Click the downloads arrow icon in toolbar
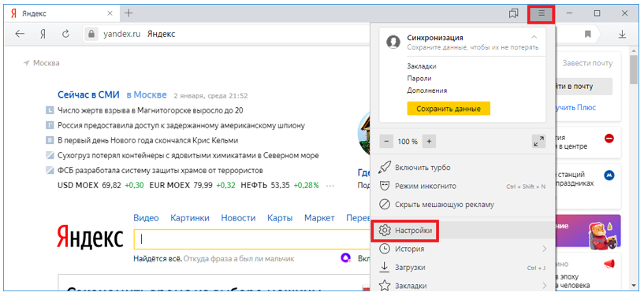Screen dimensions: 644x296 tap(622, 34)
